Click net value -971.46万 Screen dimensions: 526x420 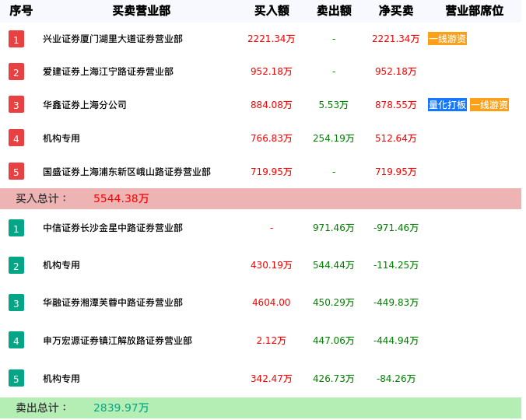(396, 228)
